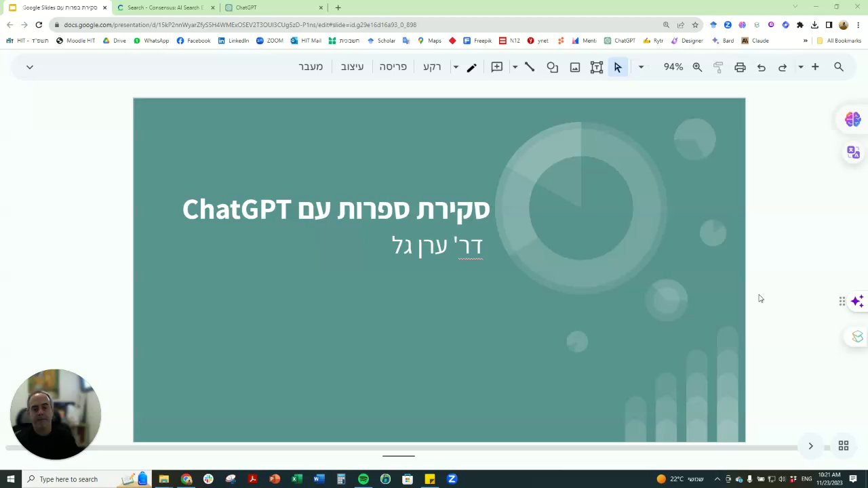This screenshot has height=488, width=868.
Task: Open the WhatsApp bookmark
Action: [x=151, y=41]
